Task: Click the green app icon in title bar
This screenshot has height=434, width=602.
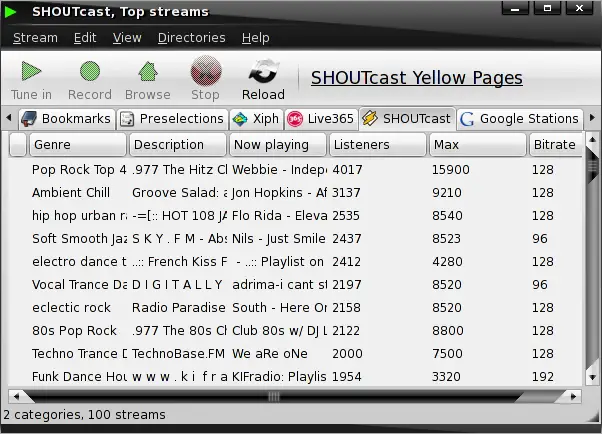Action: click(10, 12)
